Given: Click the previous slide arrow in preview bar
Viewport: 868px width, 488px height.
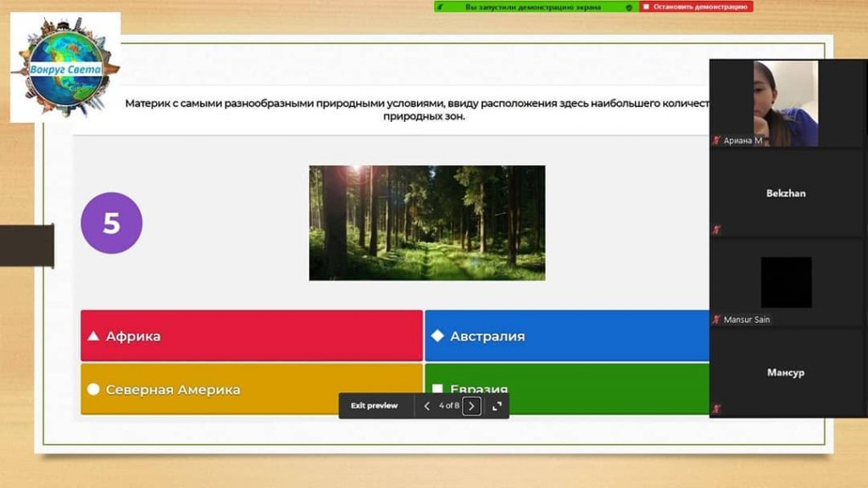Looking at the screenshot, I should (x=427, y=406).
